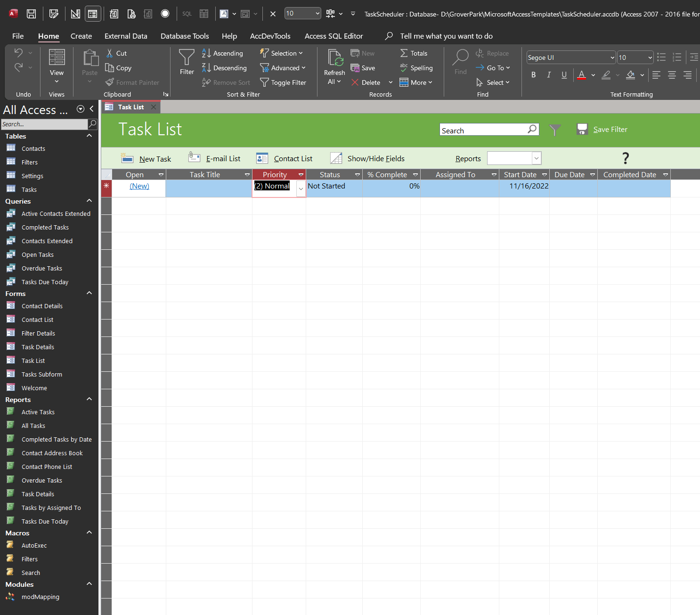Open AutoExec macro

34,545
